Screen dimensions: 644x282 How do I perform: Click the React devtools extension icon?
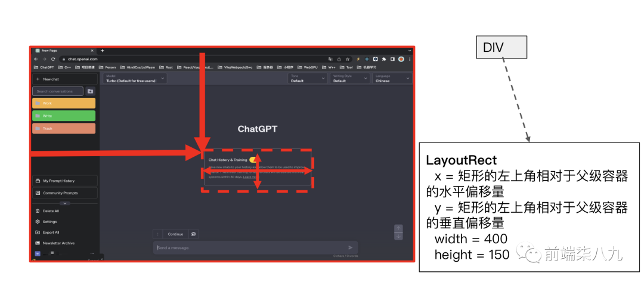(x=367, y=59)
